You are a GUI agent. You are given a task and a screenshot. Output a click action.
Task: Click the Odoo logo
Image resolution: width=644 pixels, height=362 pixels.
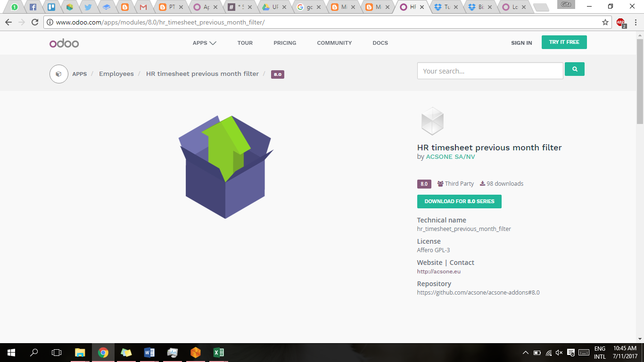coord(64,43)
